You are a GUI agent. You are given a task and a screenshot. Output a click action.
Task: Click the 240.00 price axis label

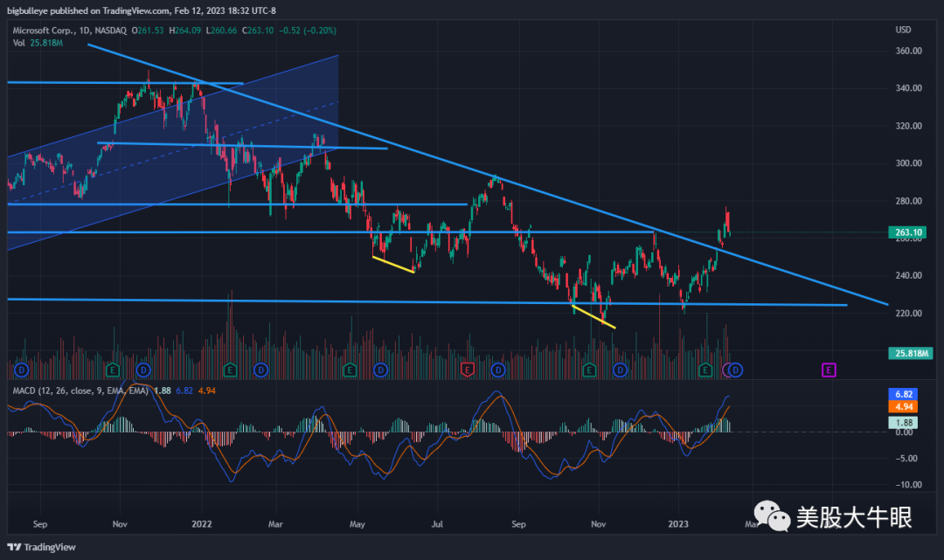[908, 275]
